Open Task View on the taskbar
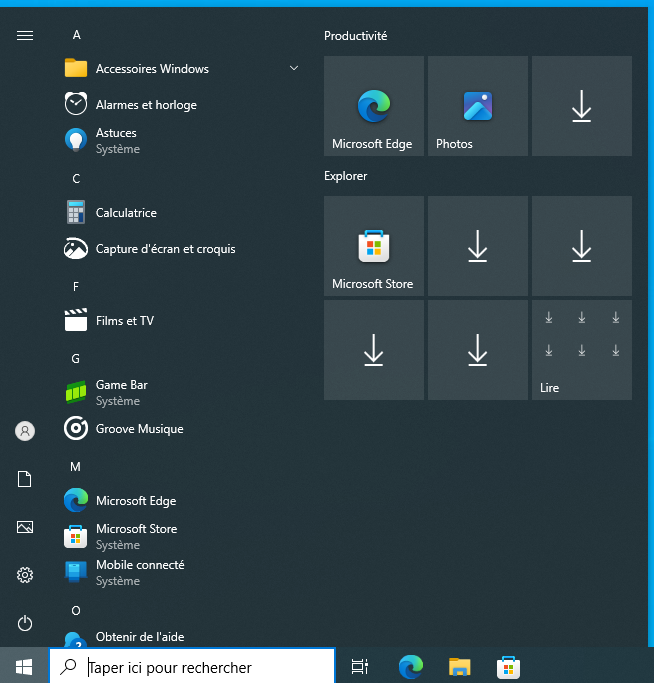The width and height of the screenshot is (654, 683). pyautogui.click(x=360, y=666)
